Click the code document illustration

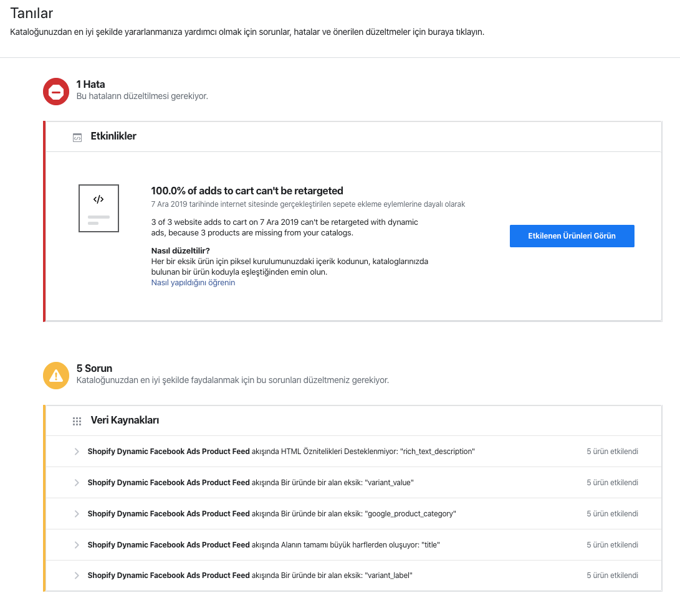[98, 208]
